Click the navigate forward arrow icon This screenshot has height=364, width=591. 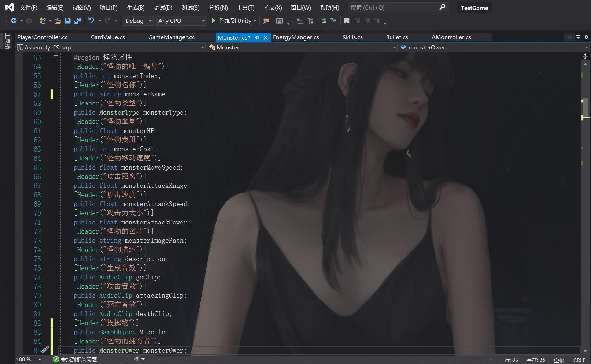pos(29,21)
